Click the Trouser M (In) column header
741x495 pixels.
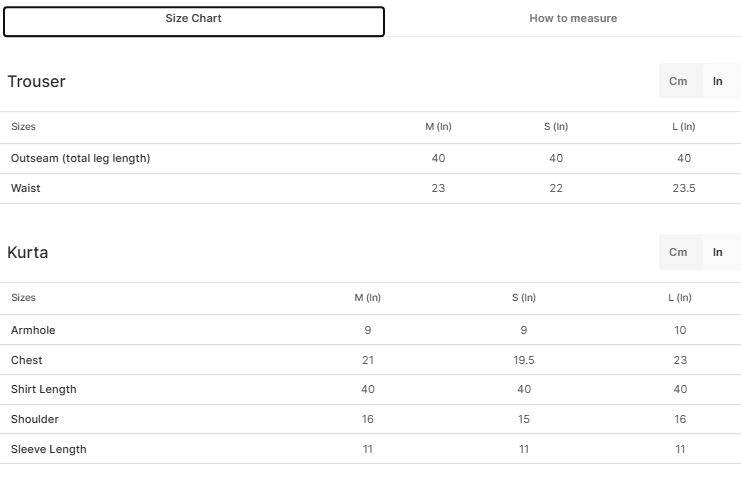click(x=438, y=127)
